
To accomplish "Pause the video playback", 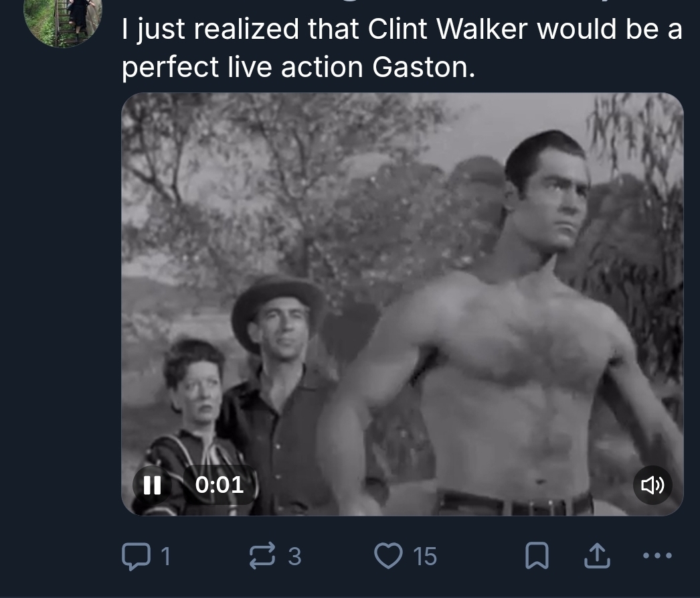I will [x=152, y=485].
